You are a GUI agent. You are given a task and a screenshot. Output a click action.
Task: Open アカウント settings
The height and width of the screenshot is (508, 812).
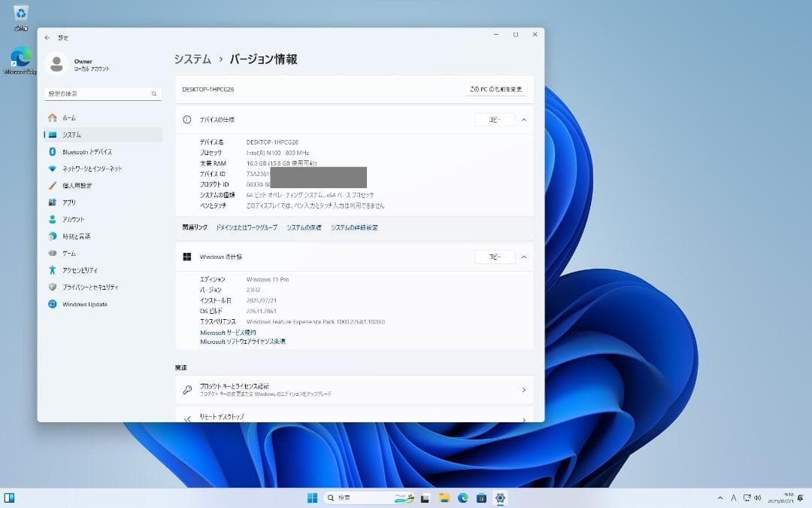pos(74,219)
